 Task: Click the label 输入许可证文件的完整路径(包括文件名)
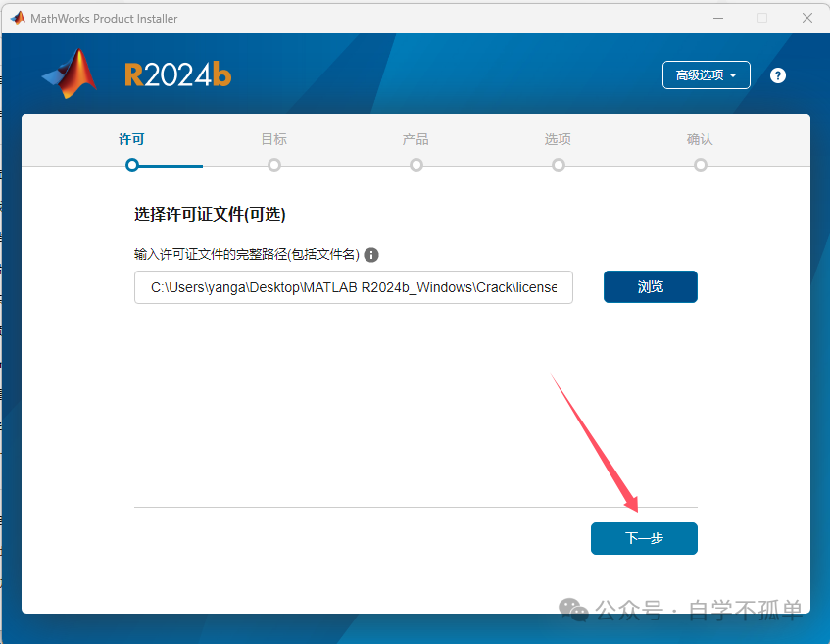point(247,254)
